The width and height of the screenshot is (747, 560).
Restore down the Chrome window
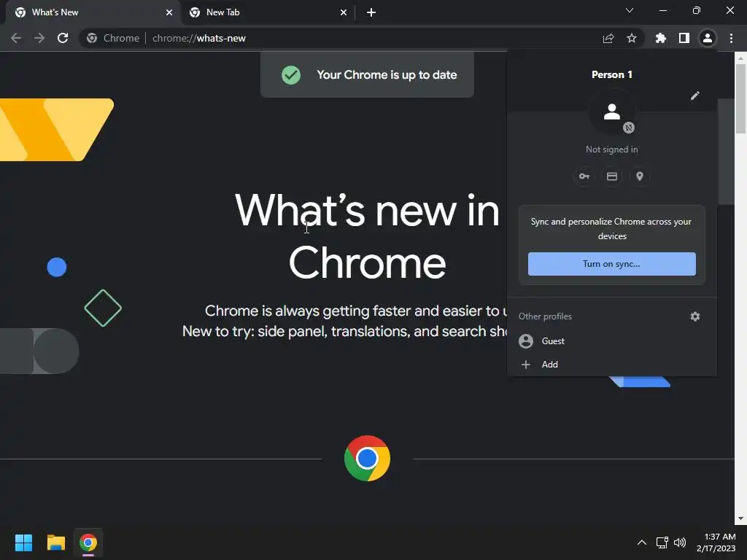(x=697, y=10)
